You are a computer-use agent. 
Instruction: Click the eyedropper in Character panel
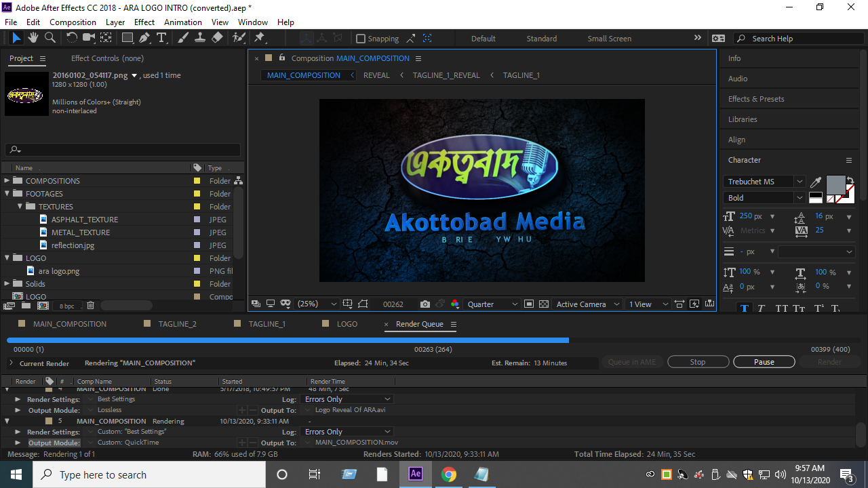tap(816, 182)
